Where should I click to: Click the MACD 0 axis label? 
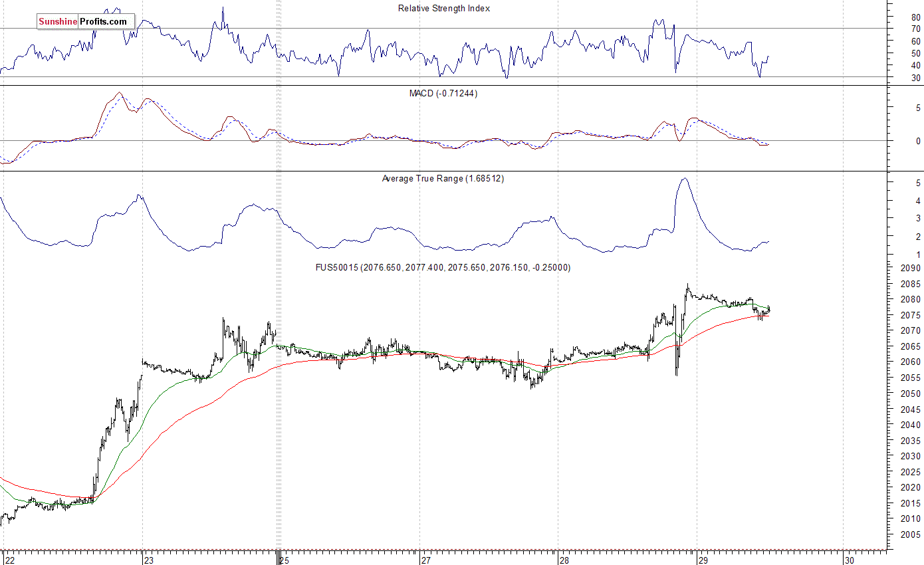point(918,142)
